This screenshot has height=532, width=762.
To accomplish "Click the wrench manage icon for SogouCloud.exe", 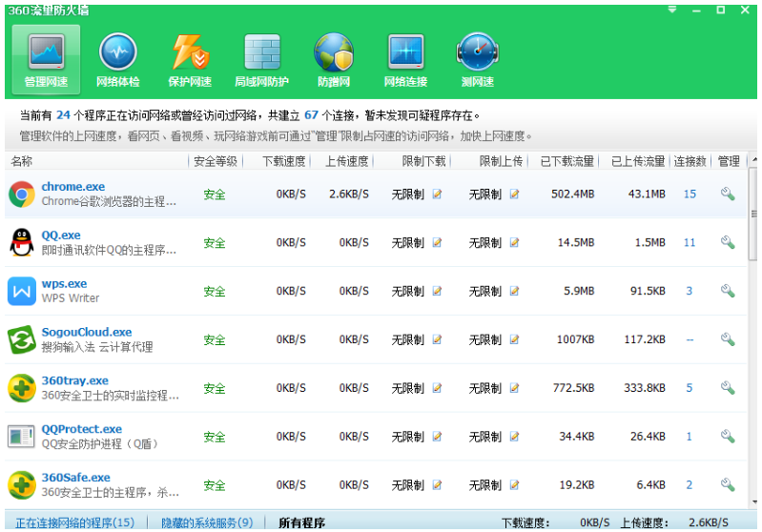I will 728,339.
